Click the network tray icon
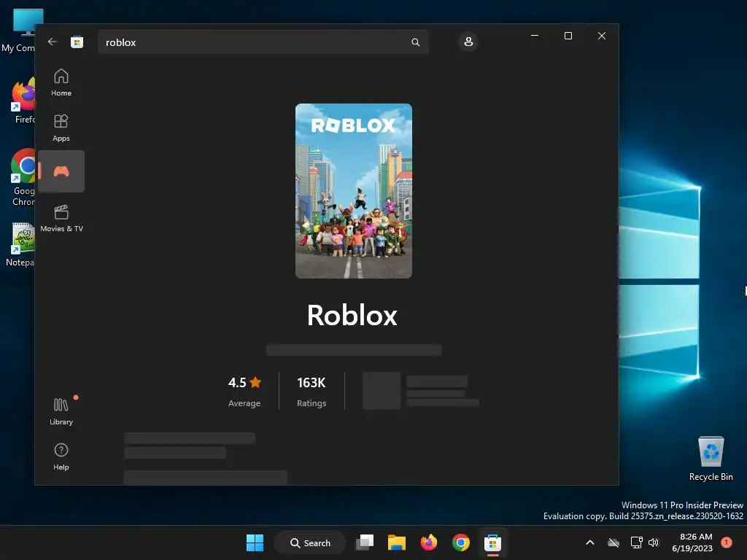Image resolution: width=747 pixels, height=560 pixels. pyautogui.click(x=636, y=542)
